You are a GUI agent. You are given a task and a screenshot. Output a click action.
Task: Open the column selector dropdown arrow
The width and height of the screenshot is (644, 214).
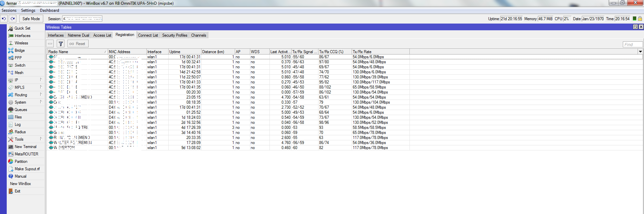click(640, 52)
